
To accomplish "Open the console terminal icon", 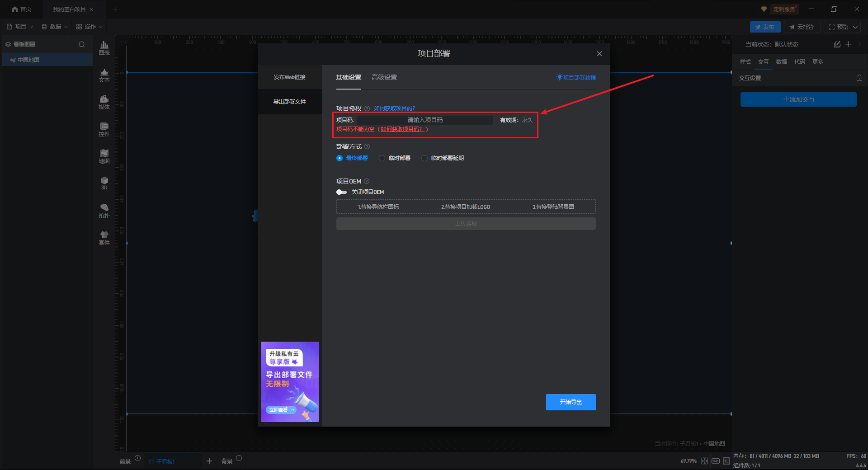I will (726, 461).
